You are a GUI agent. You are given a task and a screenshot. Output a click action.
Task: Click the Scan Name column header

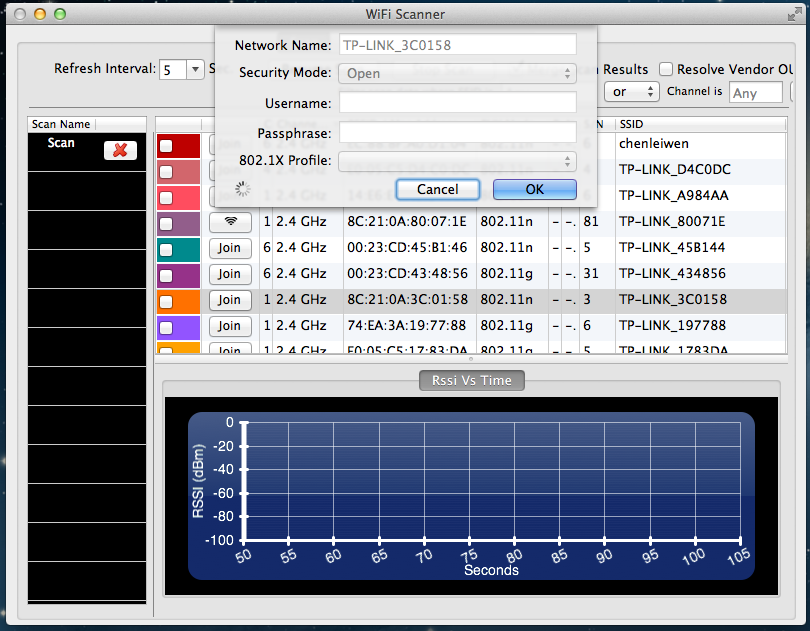[61, 124]
